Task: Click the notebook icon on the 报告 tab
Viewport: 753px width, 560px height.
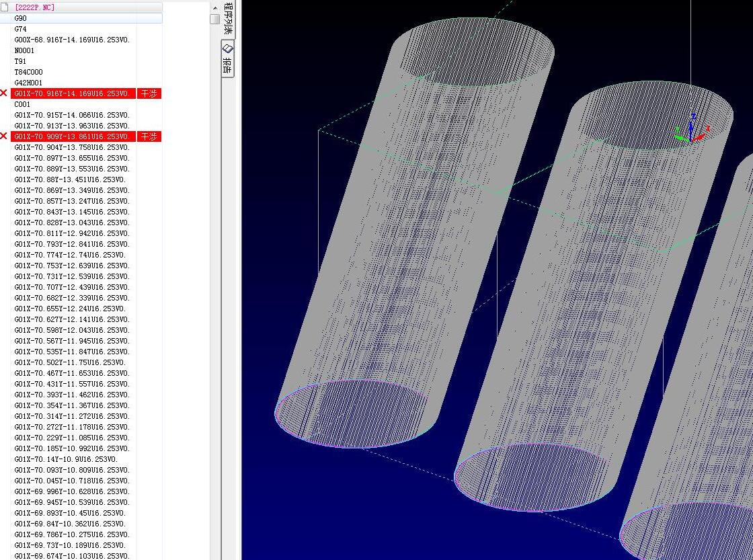Action: click(228, 48)
